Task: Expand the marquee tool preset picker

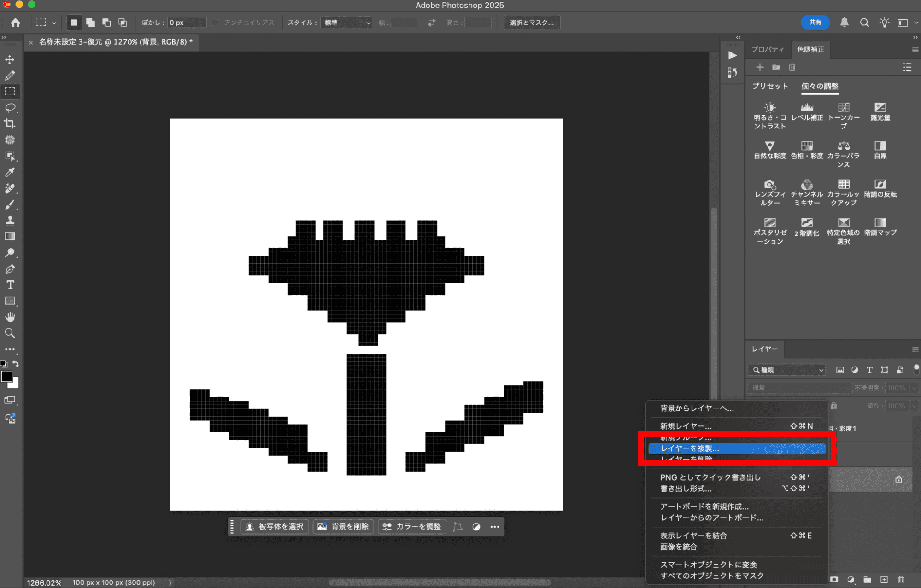Action: coord(54,23)
